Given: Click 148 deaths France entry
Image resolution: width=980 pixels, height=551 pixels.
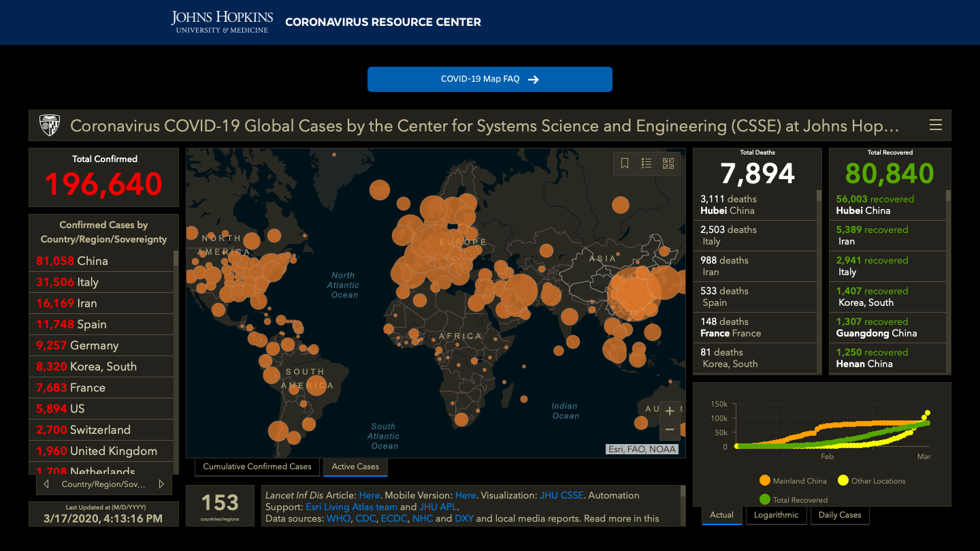Looking at the screenshot, I should coord(755,328).
